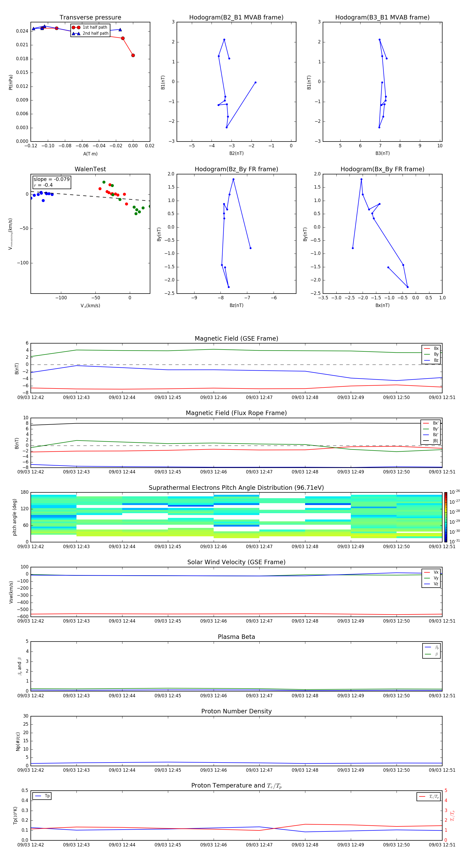Click the dashed fit line in WalenTest
Image resolution: width=473 pixels, height=868 pixels.
click(x=90, y=196)
